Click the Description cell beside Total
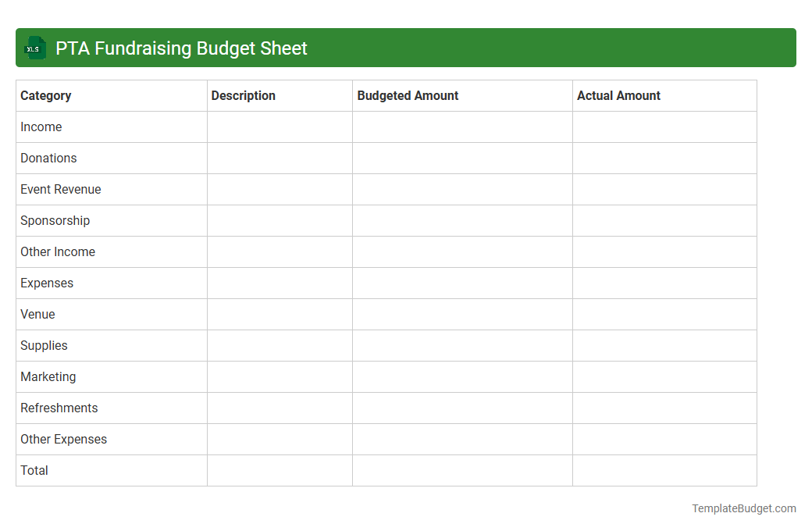 point(280,470)
